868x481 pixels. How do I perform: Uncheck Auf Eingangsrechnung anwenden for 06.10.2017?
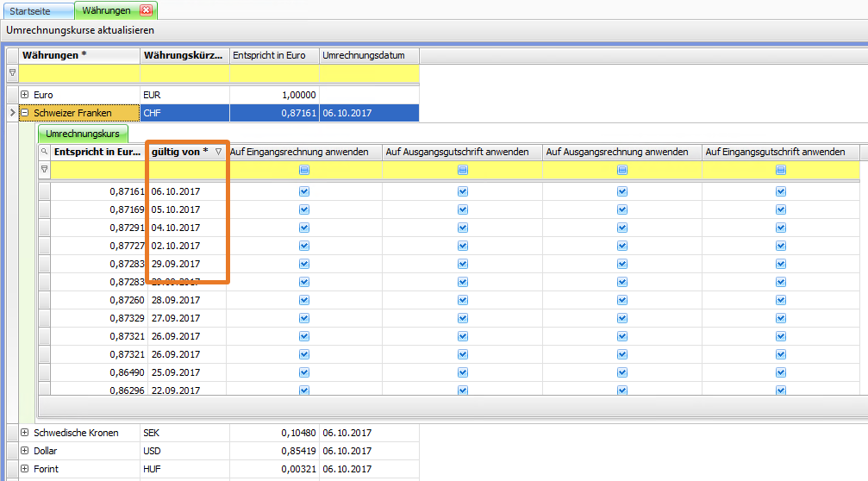(x=304, y=192)
